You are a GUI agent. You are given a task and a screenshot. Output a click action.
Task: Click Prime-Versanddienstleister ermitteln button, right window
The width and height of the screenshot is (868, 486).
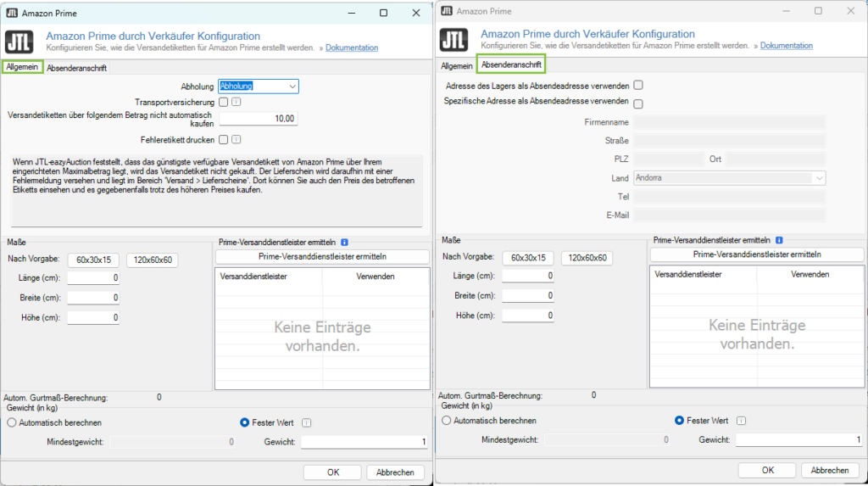click(757, 254)
